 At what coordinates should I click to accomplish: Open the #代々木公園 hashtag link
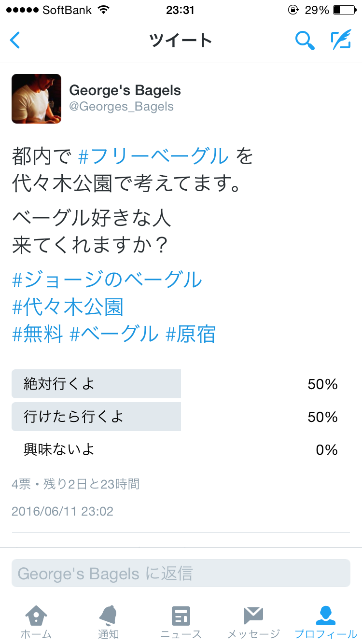68,307
